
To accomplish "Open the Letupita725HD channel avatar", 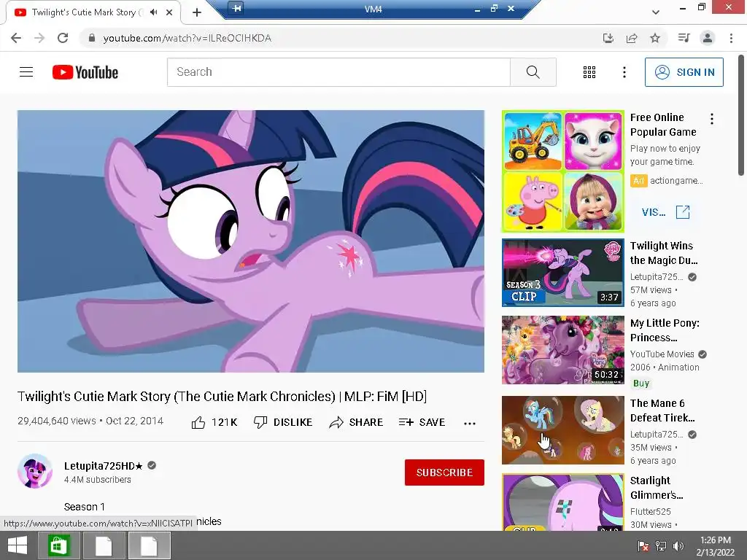I will coord(35,471).
